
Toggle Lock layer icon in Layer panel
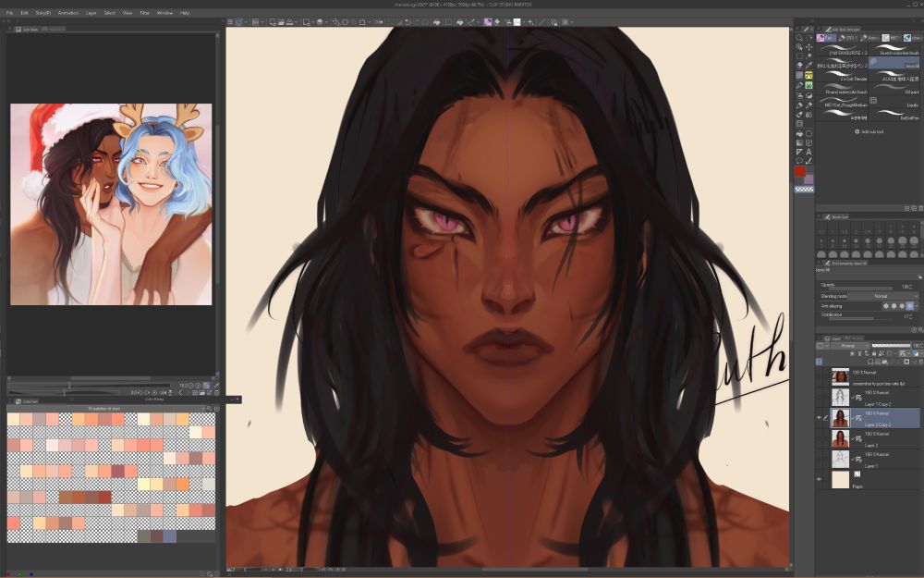[874, 353]
